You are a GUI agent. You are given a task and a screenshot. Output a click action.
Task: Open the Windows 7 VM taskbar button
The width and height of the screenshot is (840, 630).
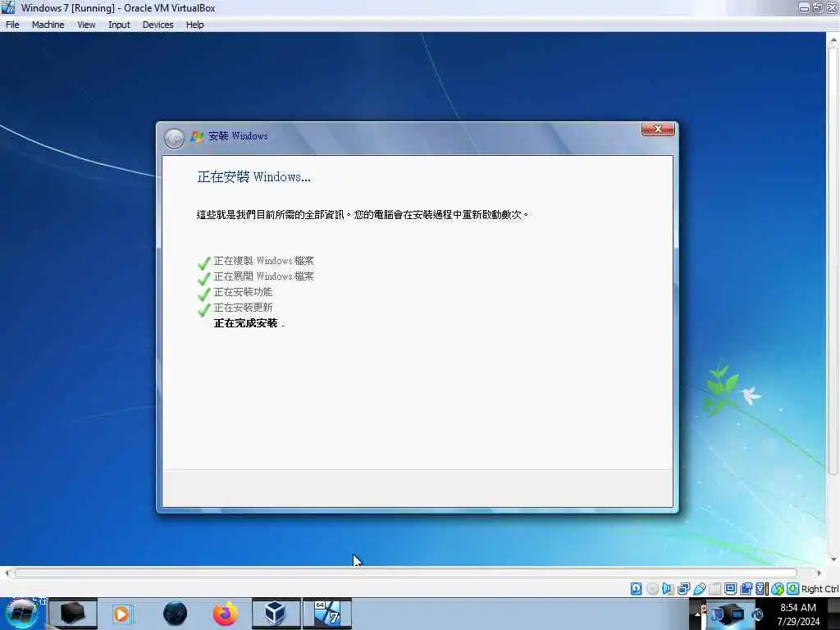pyautogui.click(x=327, y=614)
